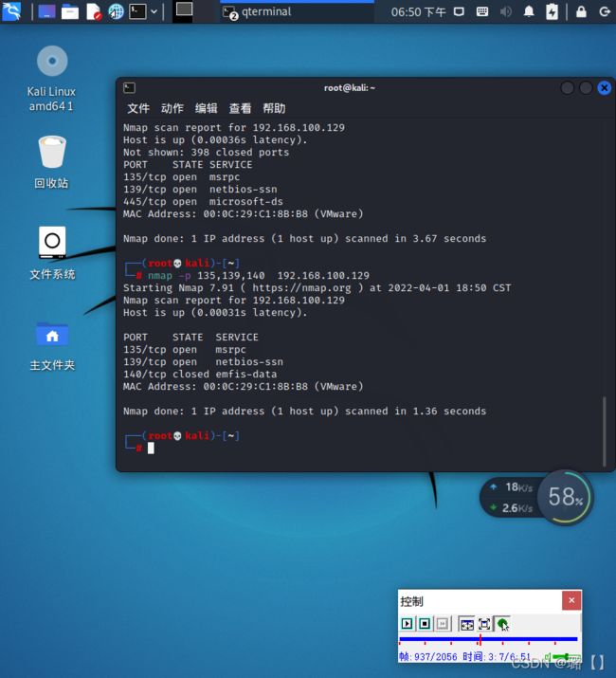
Task: Lock the screen with padlock icon
Action: 582,11
